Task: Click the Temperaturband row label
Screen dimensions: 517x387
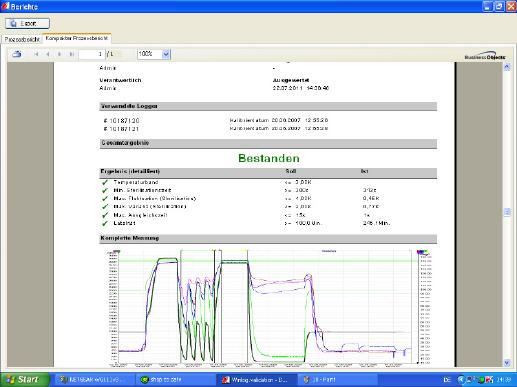Action: click(x=136, y=182)
